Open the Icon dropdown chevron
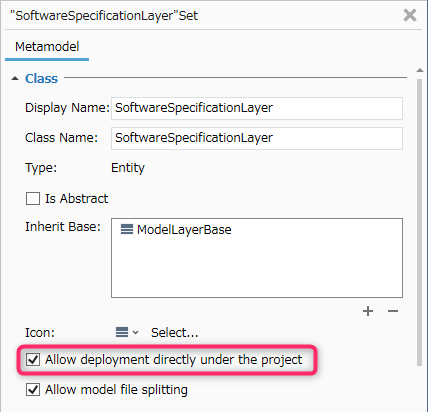The width and height of the screenshot is (428, 412). tap(135, 332)
